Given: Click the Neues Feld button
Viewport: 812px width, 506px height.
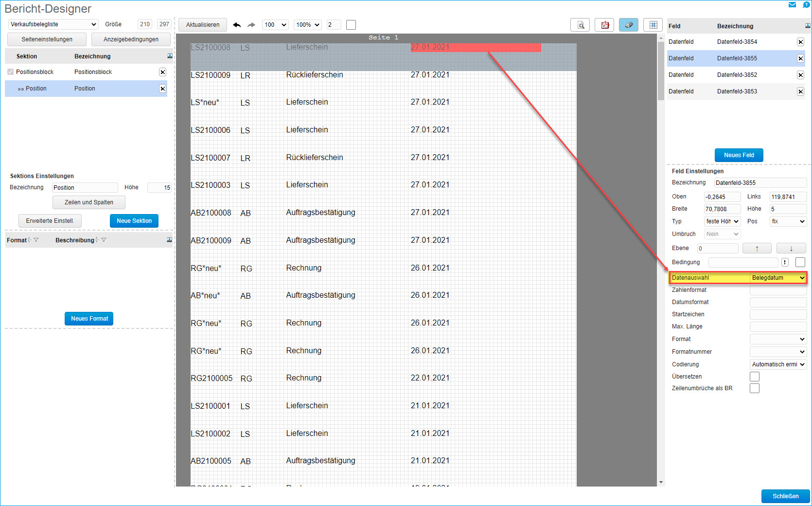Looking at the screenshot, I should click(x=739, y=155).
